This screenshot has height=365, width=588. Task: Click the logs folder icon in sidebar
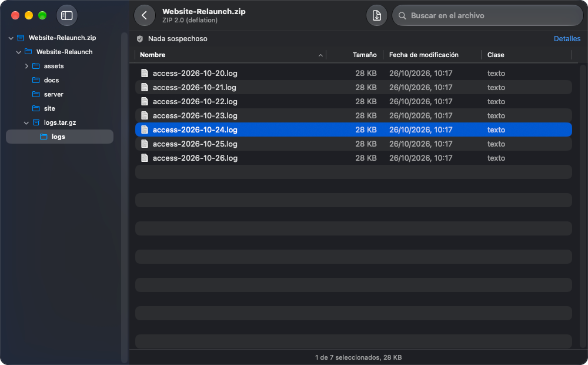click(x=44, y=137)
